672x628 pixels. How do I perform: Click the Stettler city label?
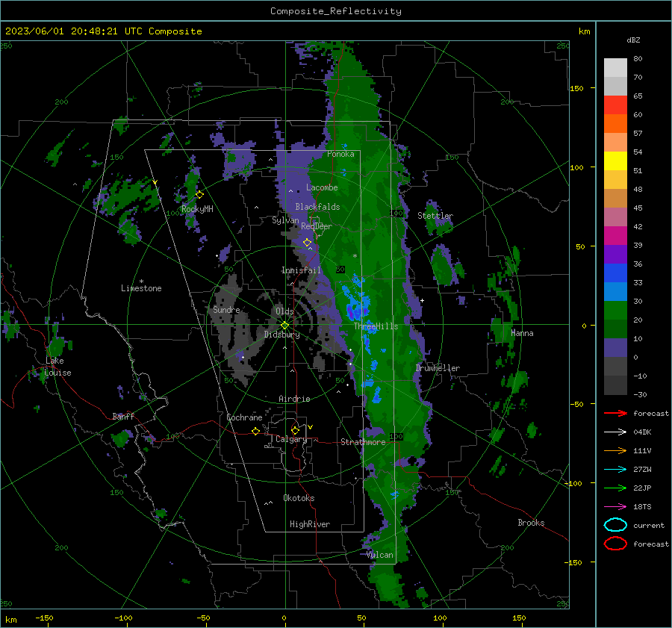[435, 216]
